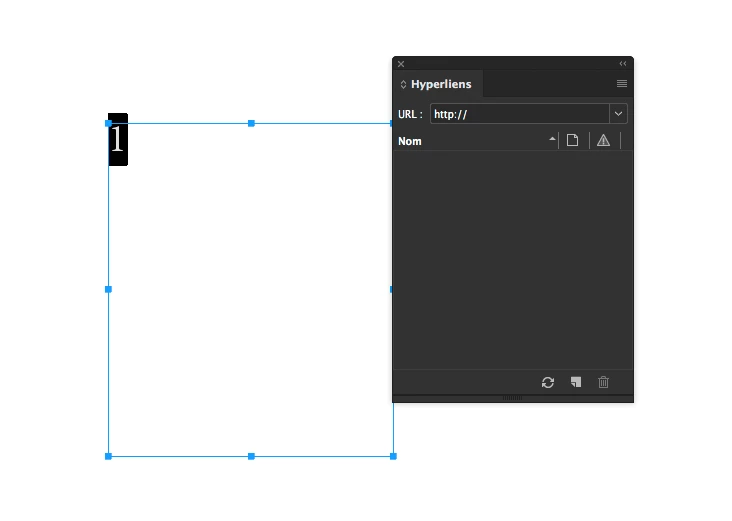
Task: Select the bottom-center frame handle
Action: (251, 456)
